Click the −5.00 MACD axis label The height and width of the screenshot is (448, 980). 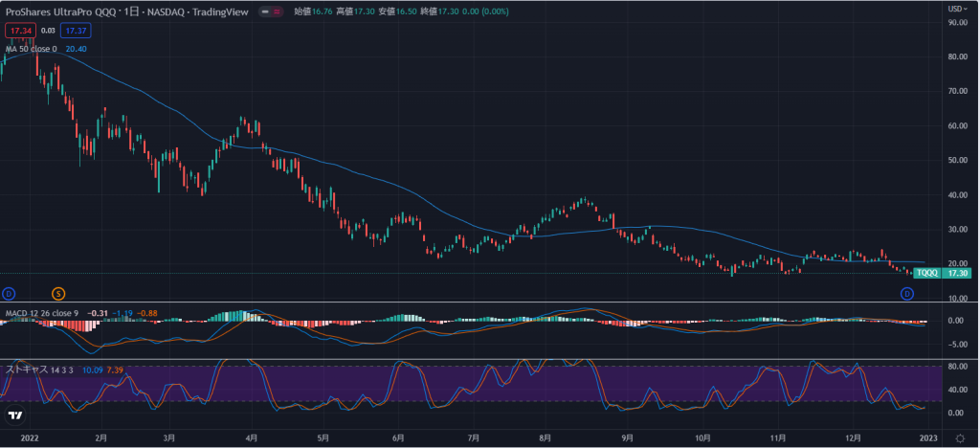coord(958,345)
